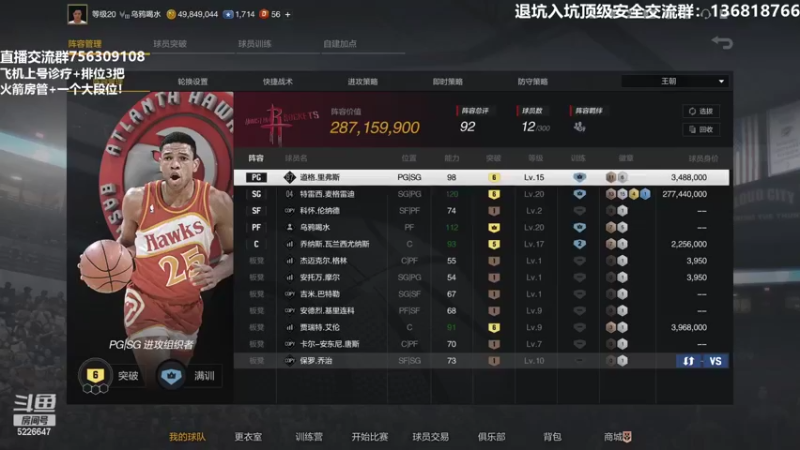This screenshot has height=450, width=800.
Task: Click the breakthrough badge 6 beside 突破
Action: [95, 375]
